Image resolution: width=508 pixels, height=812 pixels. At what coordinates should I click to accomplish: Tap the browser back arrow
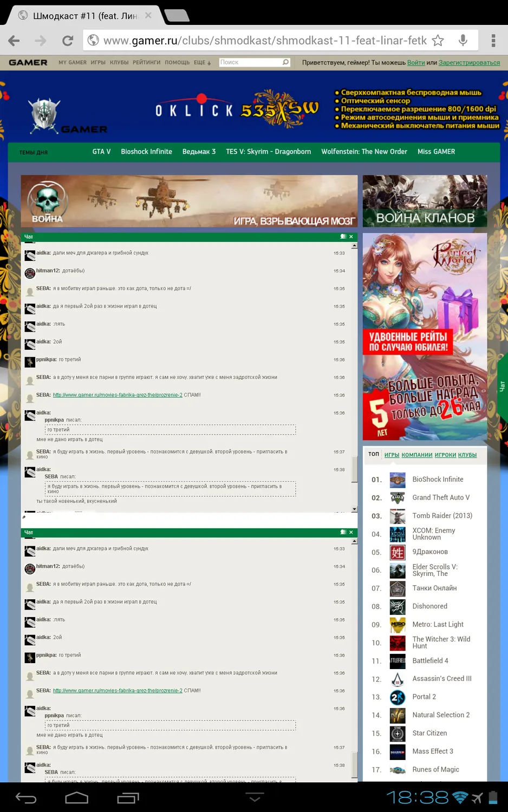click(x=15, y=41)
